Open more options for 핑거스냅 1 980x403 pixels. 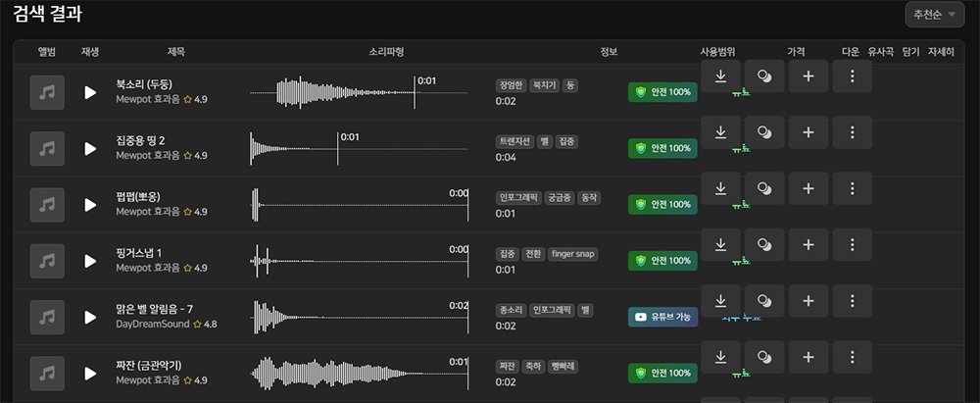(852, 245)
